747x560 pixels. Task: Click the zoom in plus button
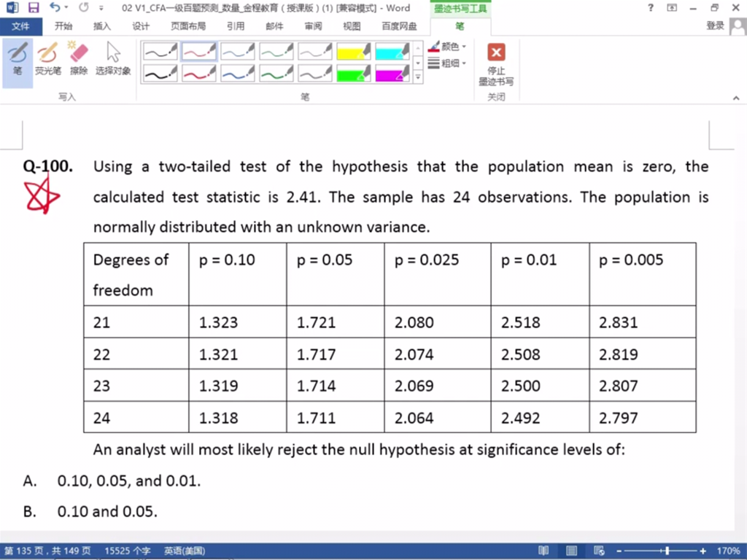703,551
